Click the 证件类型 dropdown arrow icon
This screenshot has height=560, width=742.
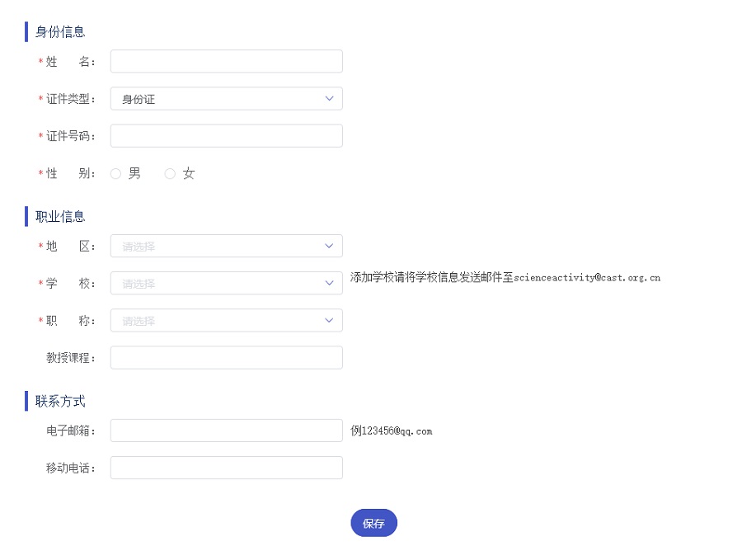(329, 99)
